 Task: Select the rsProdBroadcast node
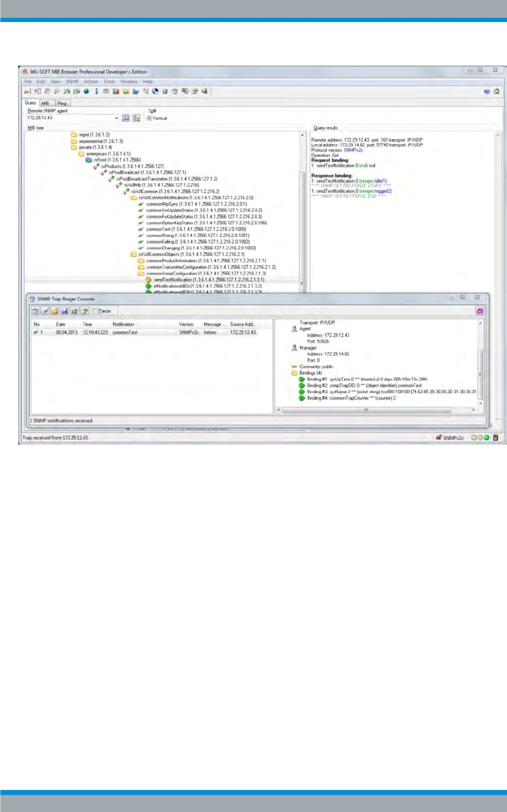[143, 173]
